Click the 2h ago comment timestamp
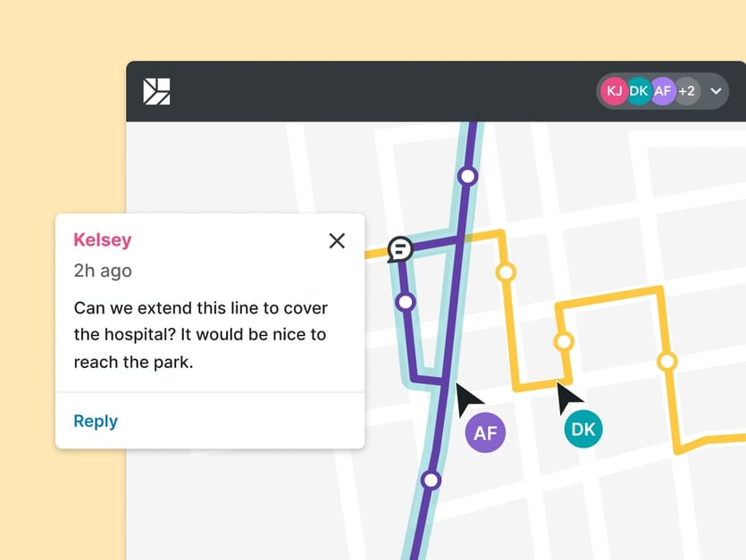 click(103, 271)
